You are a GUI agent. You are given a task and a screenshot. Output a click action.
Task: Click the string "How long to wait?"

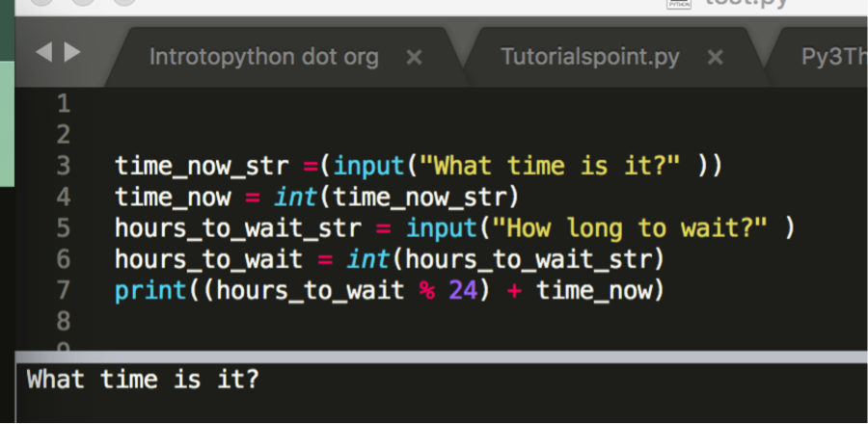tap(630, 228)
